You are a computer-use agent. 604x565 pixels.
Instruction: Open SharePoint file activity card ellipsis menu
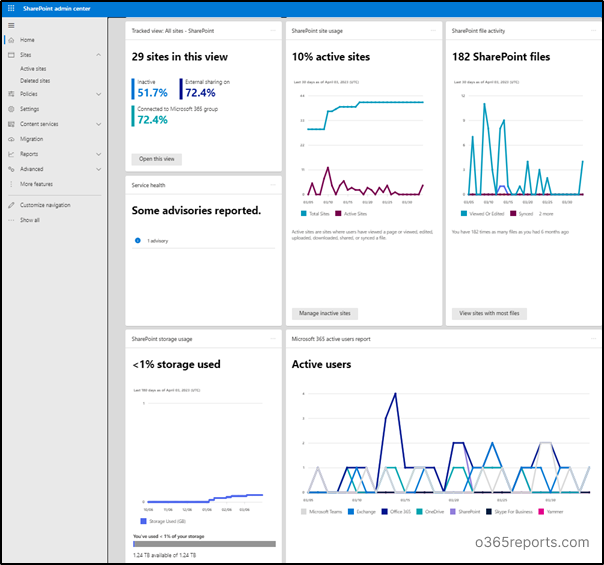pyautogui.click(x=594, y=30)
